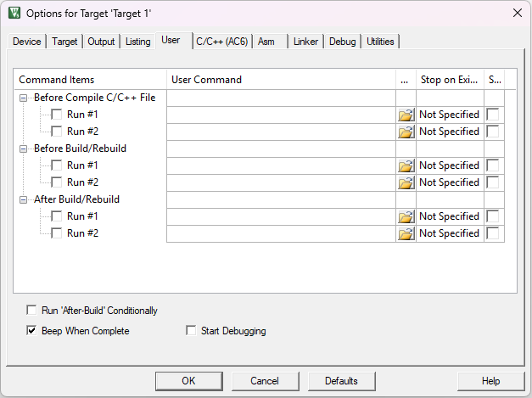Open the Linker tab
Image resolution: width=532 pixels, height=398 pixels.
coord(305,42)
